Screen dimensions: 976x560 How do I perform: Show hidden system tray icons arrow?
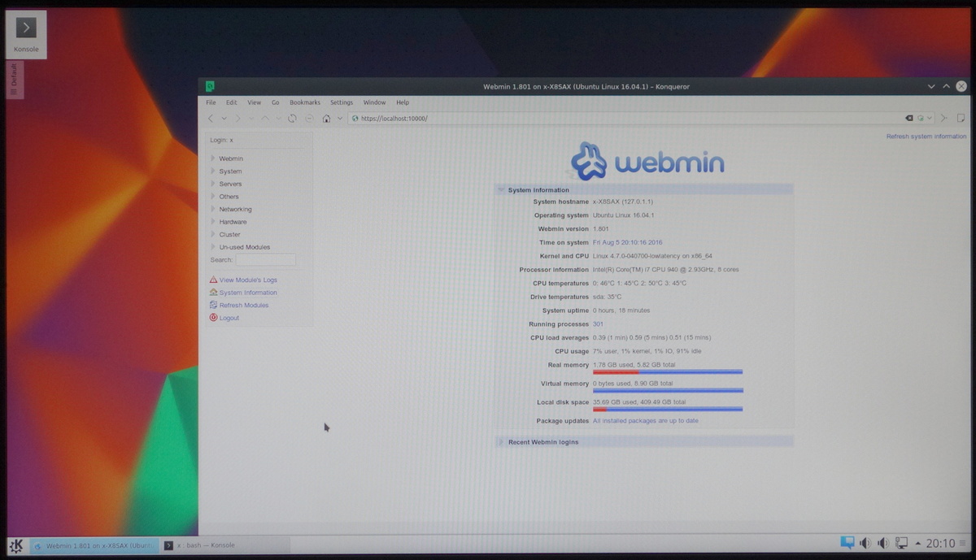(918, 543)
